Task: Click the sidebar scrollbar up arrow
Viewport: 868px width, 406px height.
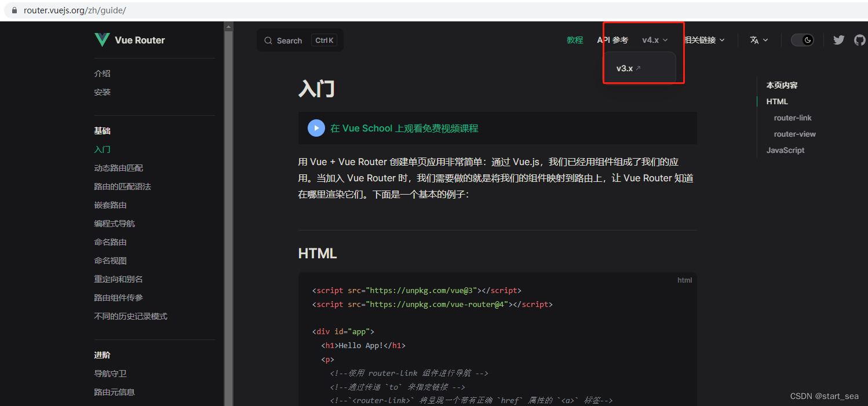Action: (x=228, y=26)
